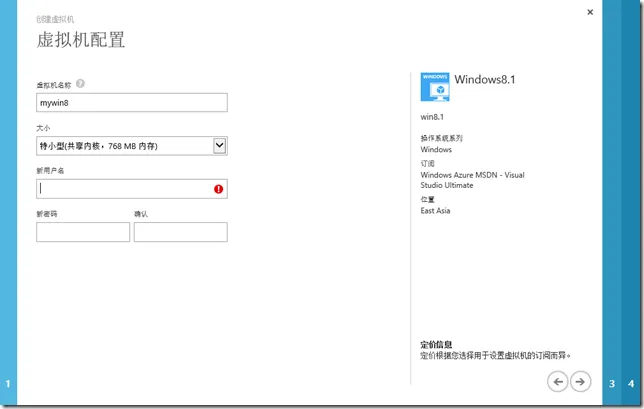Click the virtual machine name field containing mywin8

click(x=132, y=103)
